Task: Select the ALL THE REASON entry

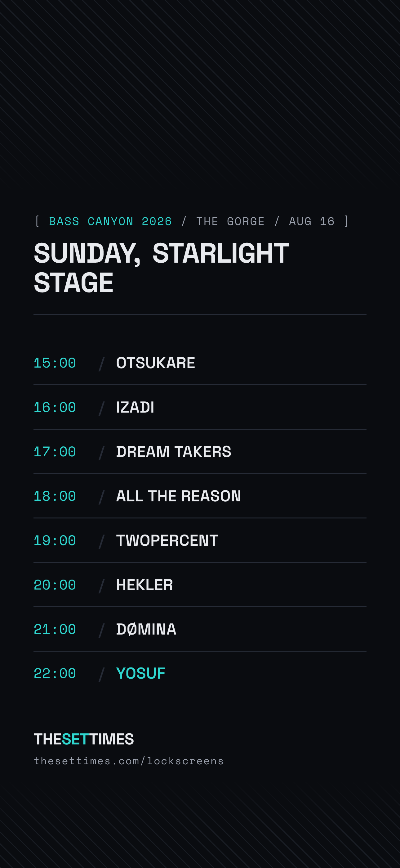Action: point(200,496)
